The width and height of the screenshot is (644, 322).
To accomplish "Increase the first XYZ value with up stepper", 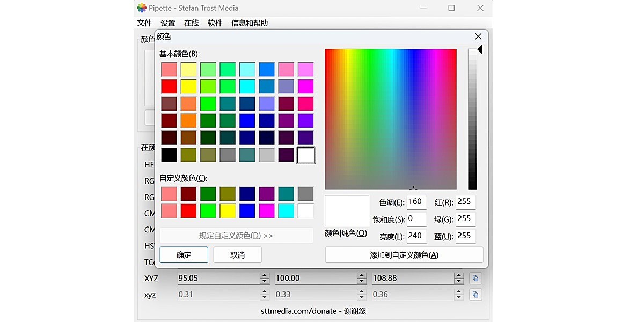I will pos(264,275).
